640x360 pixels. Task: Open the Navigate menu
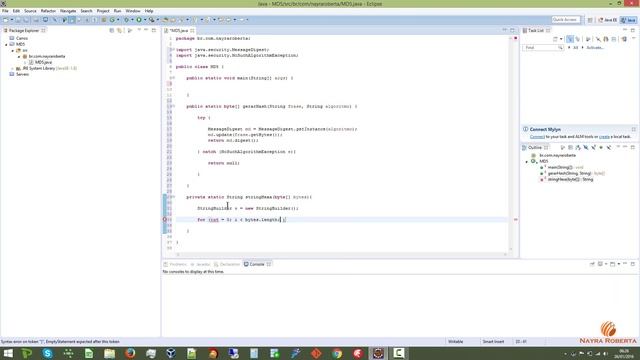[68, 11]
